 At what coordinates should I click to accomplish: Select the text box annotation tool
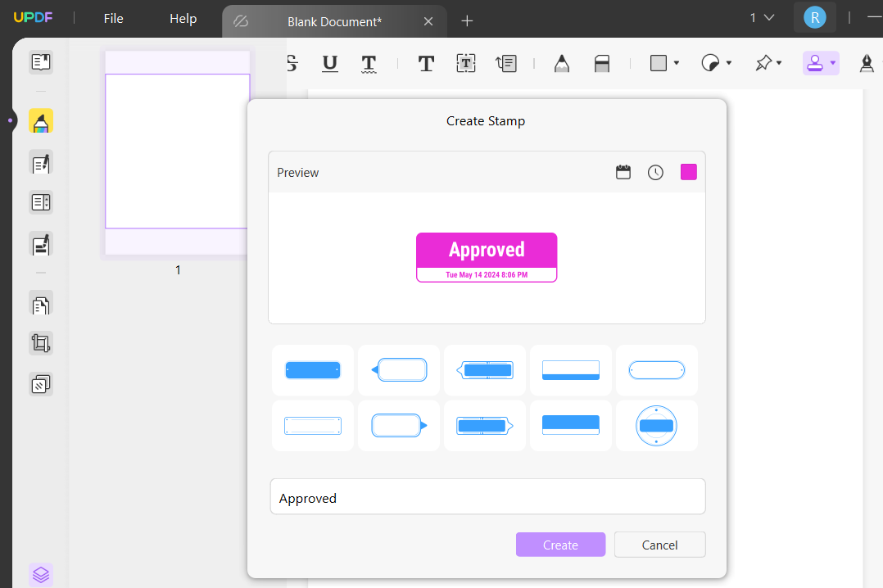pos(465,62)
